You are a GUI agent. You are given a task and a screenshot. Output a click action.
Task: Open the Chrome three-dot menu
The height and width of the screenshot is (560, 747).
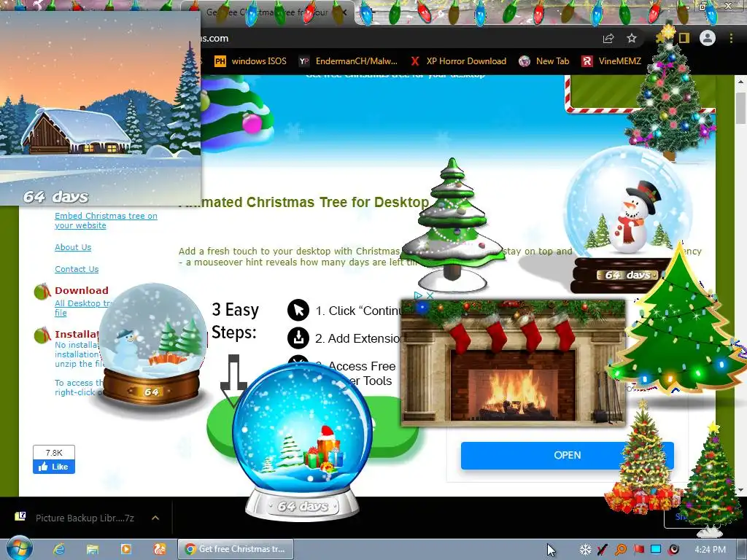731,38
